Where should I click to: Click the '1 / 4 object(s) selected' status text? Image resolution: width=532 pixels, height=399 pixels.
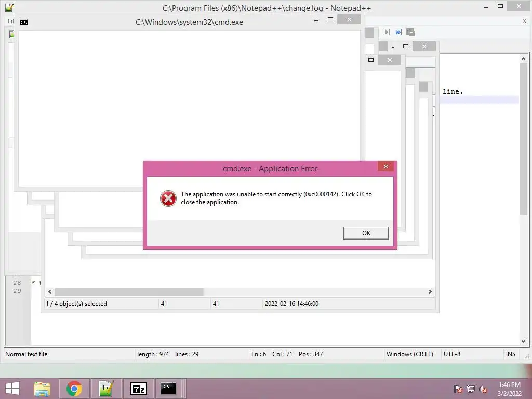76,304
